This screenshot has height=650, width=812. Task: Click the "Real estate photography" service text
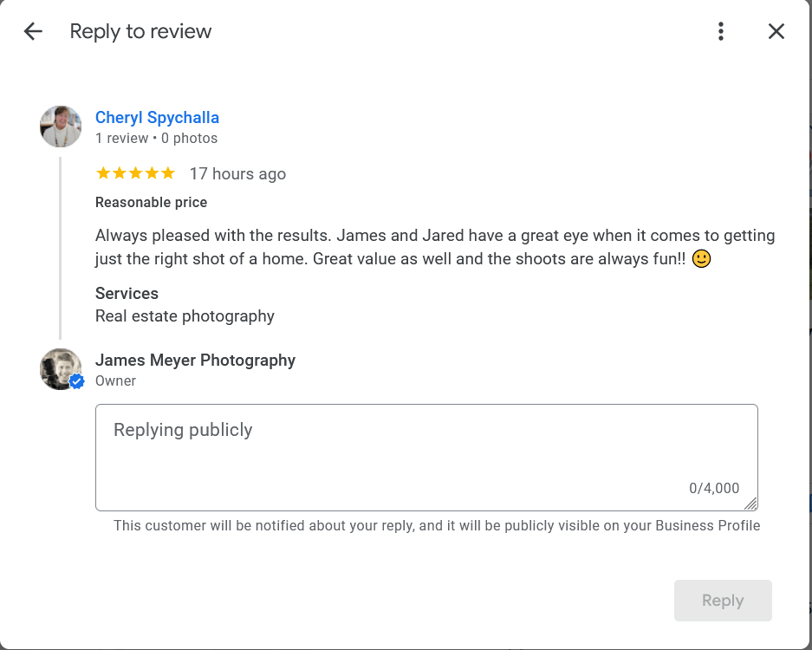click(x=185, y=316)
